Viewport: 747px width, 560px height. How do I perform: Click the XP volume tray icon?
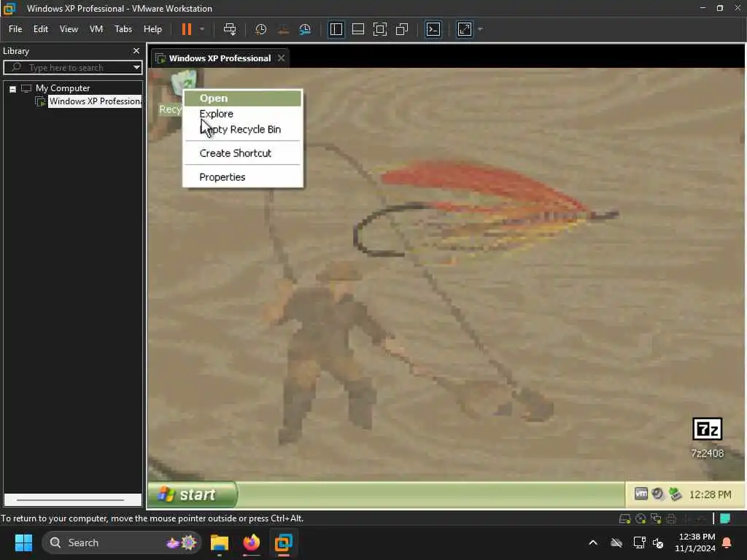tap(658, 494)
